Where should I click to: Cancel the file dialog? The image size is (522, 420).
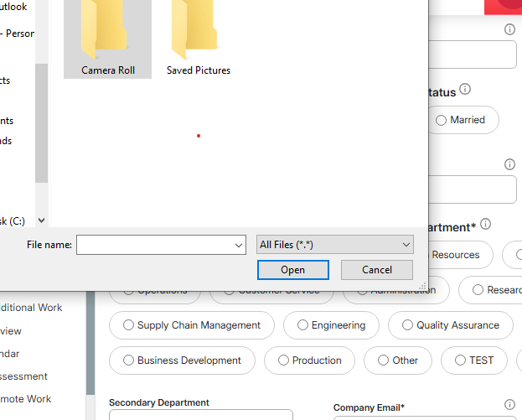coord(376,270)
